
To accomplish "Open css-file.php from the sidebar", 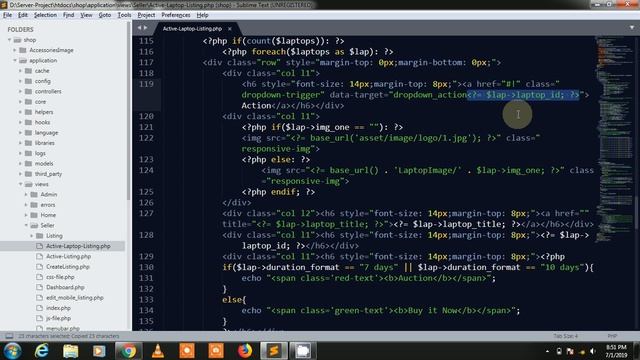I will coord(60,277).
